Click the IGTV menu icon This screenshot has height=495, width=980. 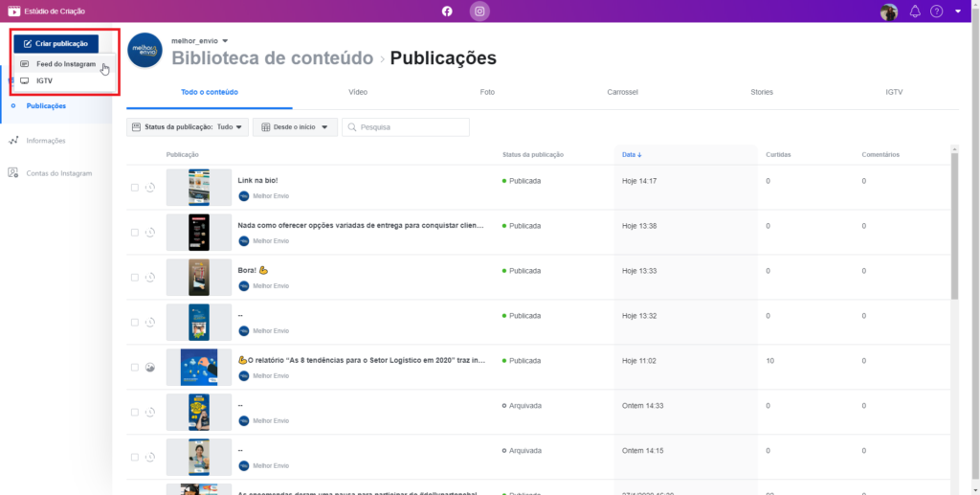click(x=24, y=80)
